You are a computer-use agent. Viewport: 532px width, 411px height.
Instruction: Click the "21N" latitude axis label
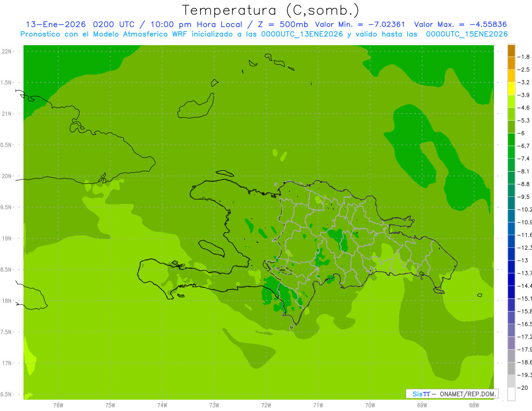coord(7,114)
